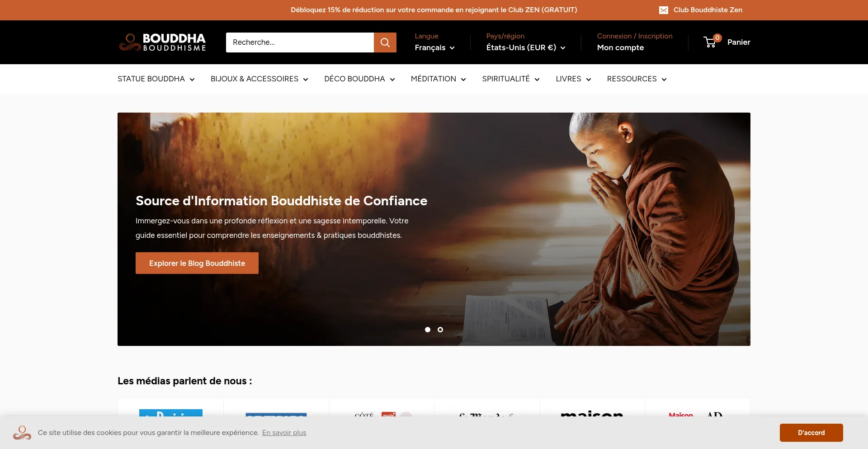Open Mon compte account link
Screen dimensions: 868x449
coord(620,47)
